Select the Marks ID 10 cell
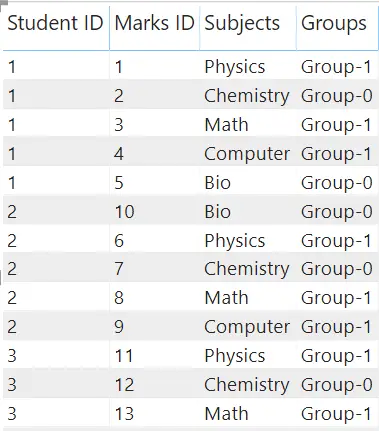 (x=124, y=212)
